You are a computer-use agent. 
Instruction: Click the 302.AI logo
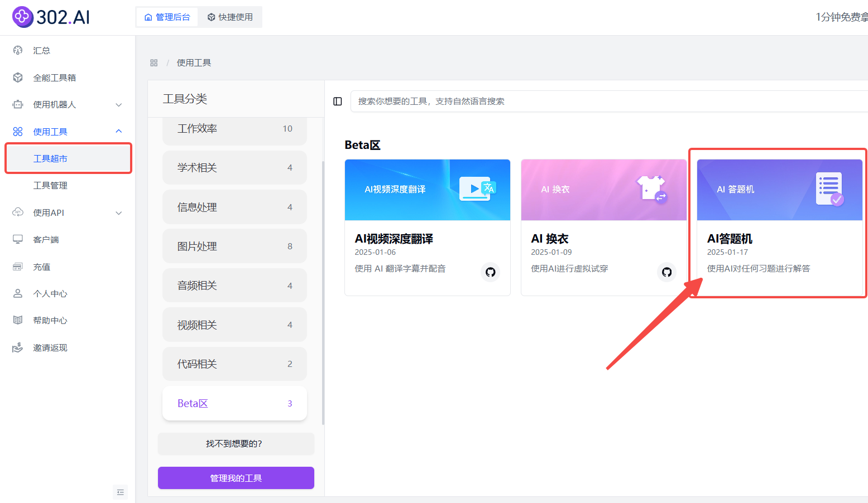[x=51, y=17]
